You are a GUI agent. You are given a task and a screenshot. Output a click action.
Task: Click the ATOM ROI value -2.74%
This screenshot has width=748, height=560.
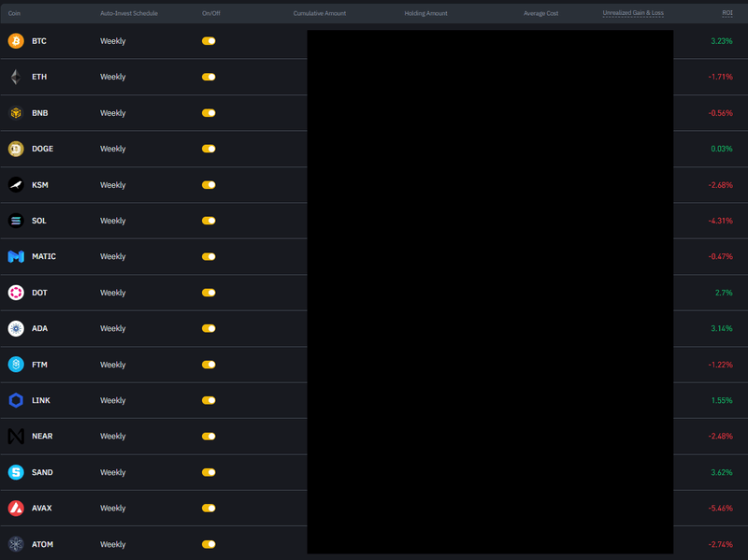tap(720, 544)
